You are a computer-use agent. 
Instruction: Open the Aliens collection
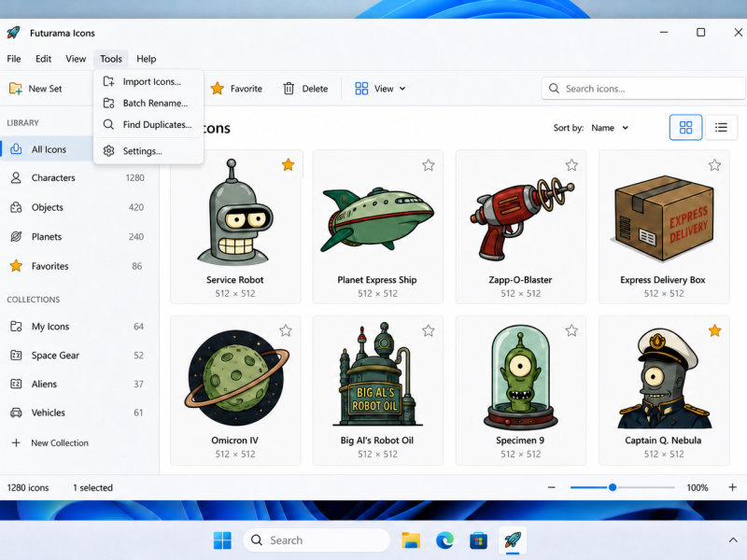pyautogui.click(x=78, y=384)
